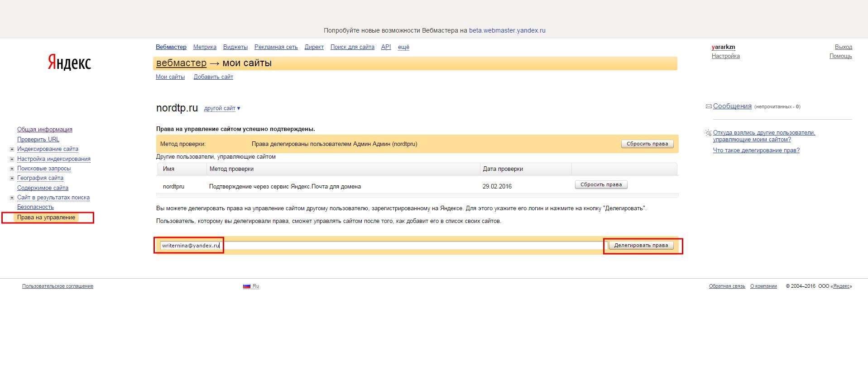Open Рекламная сеть in top navigation
Viewport: 868px width, 382px height.
(276, 47)
